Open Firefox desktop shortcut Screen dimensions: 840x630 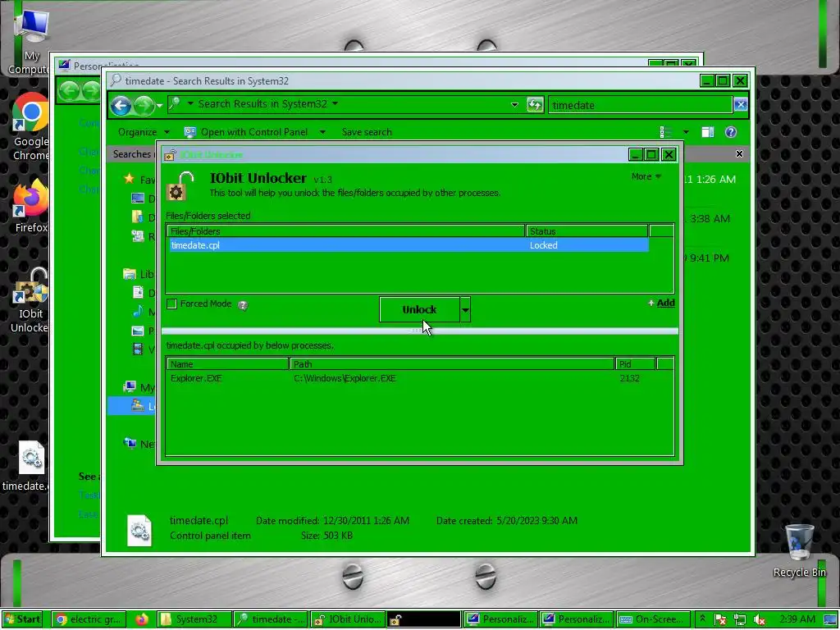click(30, 206)
